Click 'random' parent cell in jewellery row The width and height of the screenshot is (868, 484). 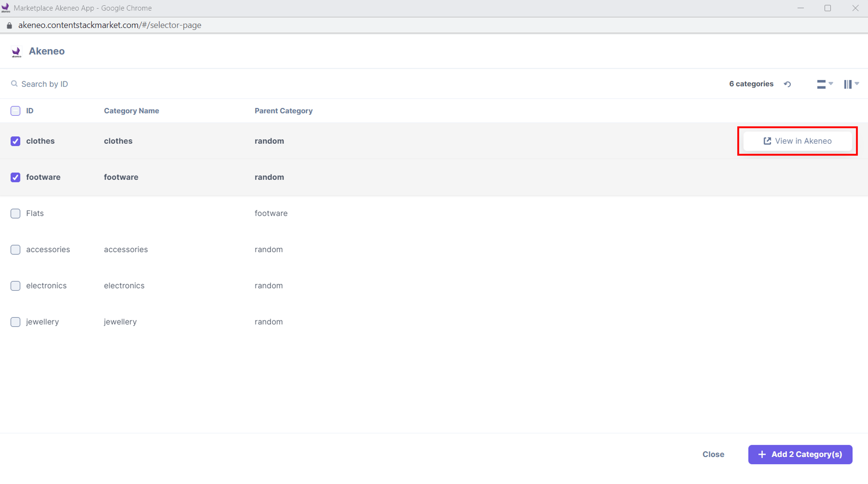269,322
